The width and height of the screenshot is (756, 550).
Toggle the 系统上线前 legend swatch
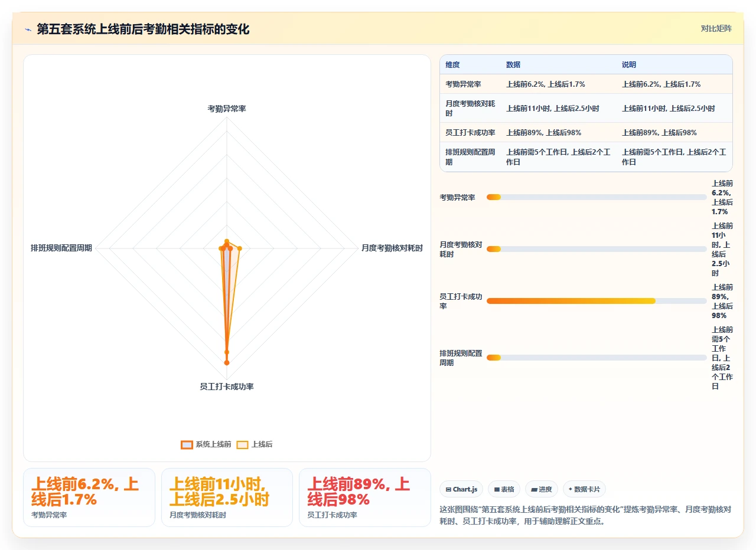tap(187, 444)
